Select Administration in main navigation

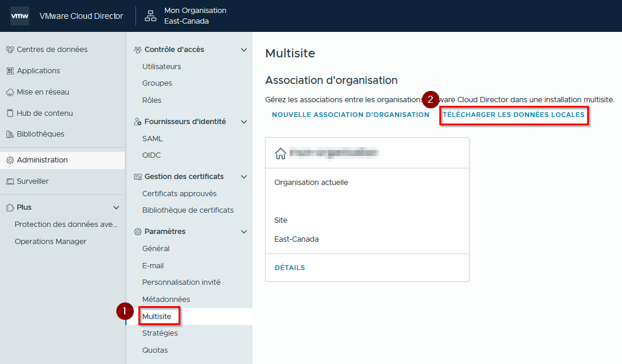[x=62, y=160]
